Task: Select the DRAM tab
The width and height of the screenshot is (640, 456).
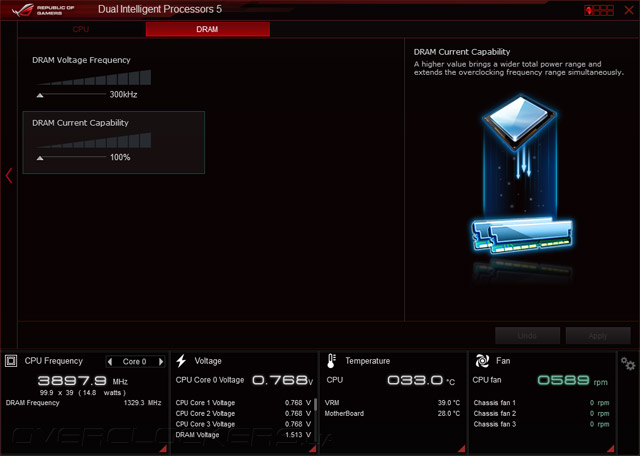Action: point(207,29)
